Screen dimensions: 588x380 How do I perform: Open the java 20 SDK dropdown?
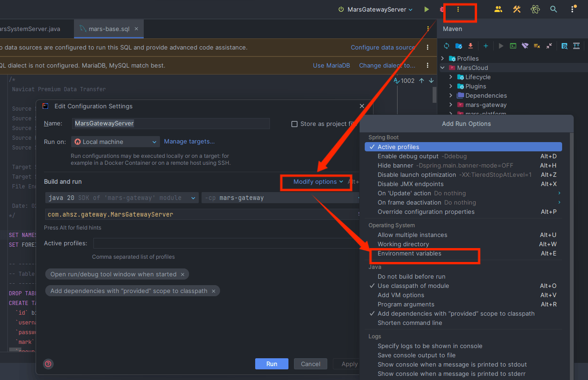tap(122, 198)
